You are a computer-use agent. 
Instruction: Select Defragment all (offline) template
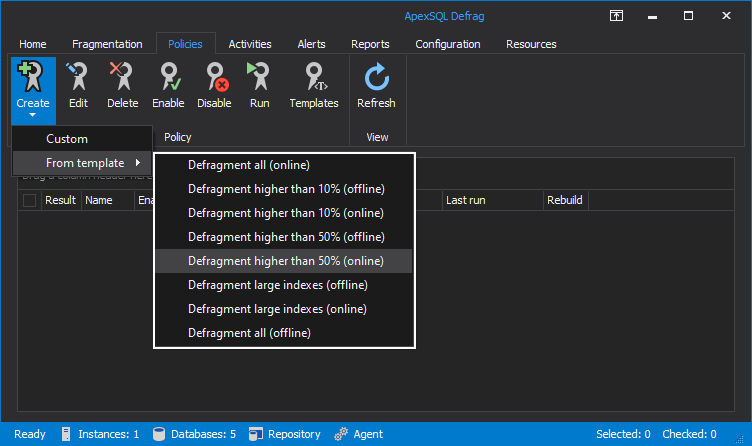(284, 333)
